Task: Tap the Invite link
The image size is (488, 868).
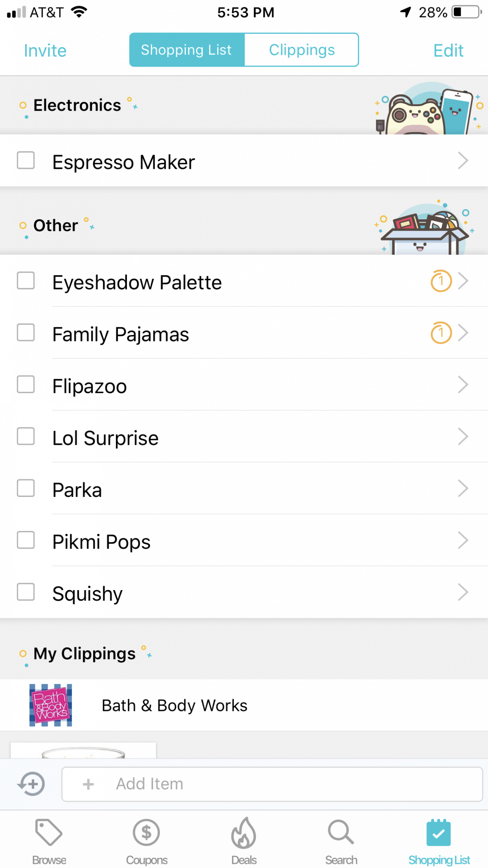Action: (45, 51)
